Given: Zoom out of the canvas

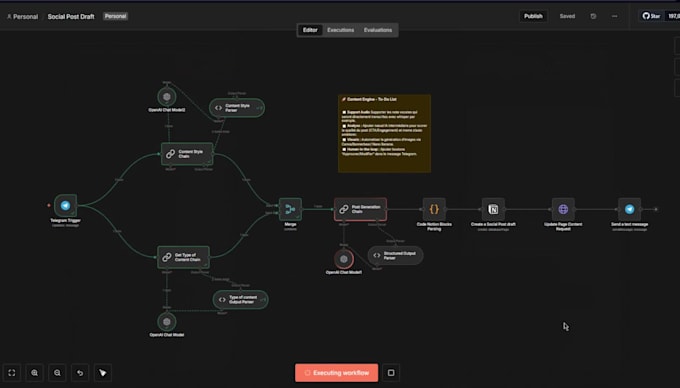Looking at the screenshot, I should (57, 373).
